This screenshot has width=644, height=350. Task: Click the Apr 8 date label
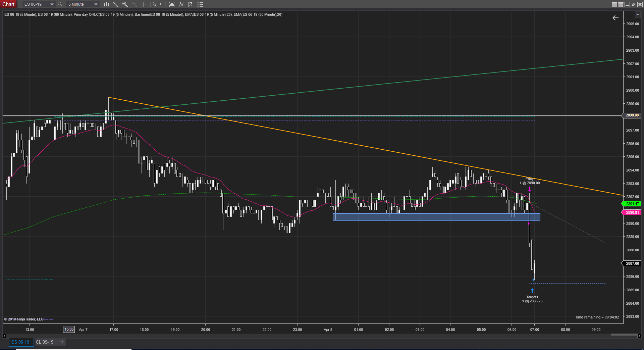coord(328,330)
